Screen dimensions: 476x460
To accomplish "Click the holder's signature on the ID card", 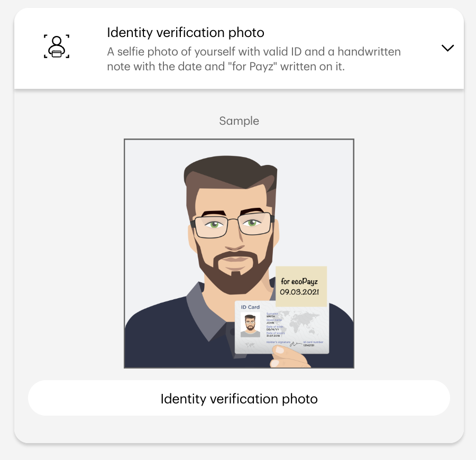I will (x=296, y=344).
